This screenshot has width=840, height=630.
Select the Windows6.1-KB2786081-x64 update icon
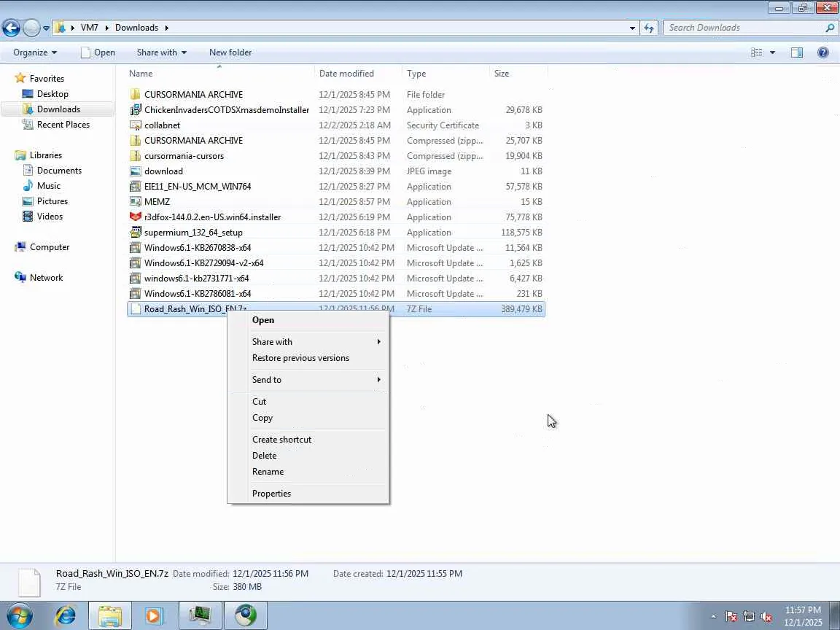tap(136, 294)
